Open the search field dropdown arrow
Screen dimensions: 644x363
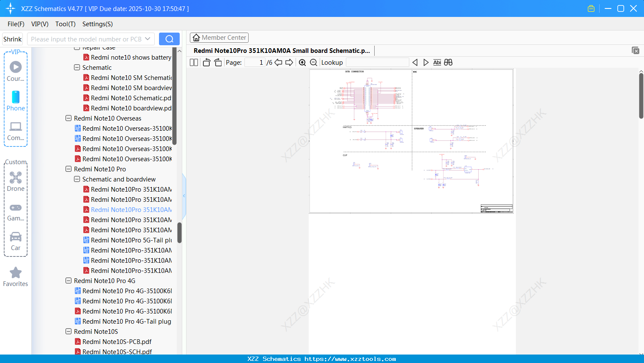(x=148, y=38)
